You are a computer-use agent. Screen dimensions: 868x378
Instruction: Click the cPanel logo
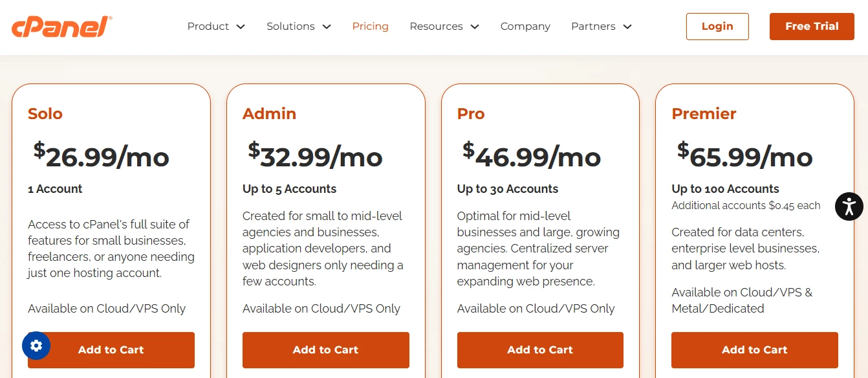click(x=61, y=27)
